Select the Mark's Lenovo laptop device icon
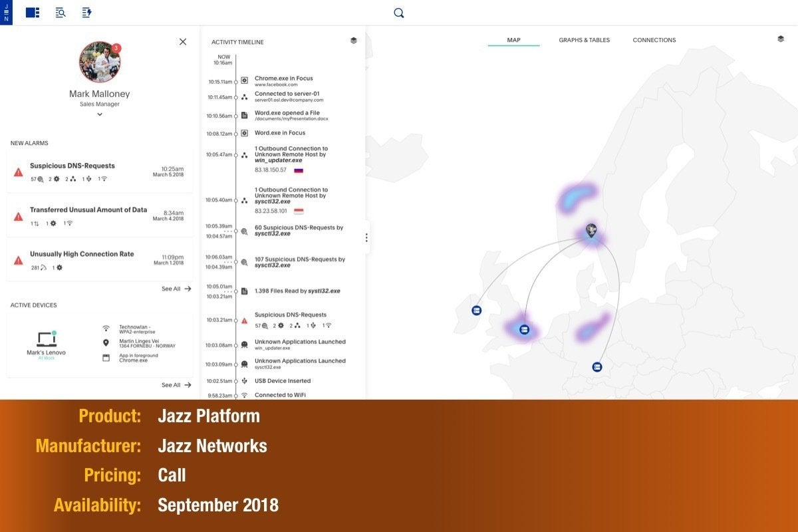The image size is (798, 532). 47,339
